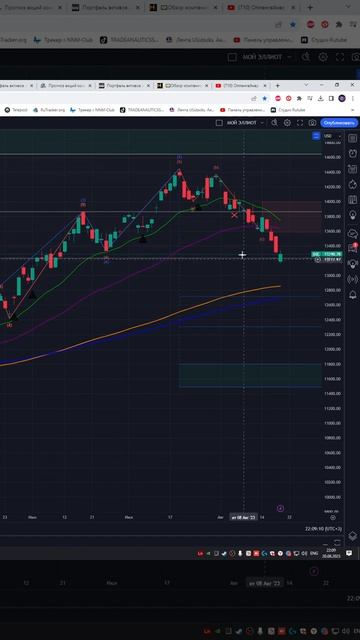This screenshot has width=360, height=640.
Task: Maximize the bottom panel of the chart
Action: pos(337,542)
